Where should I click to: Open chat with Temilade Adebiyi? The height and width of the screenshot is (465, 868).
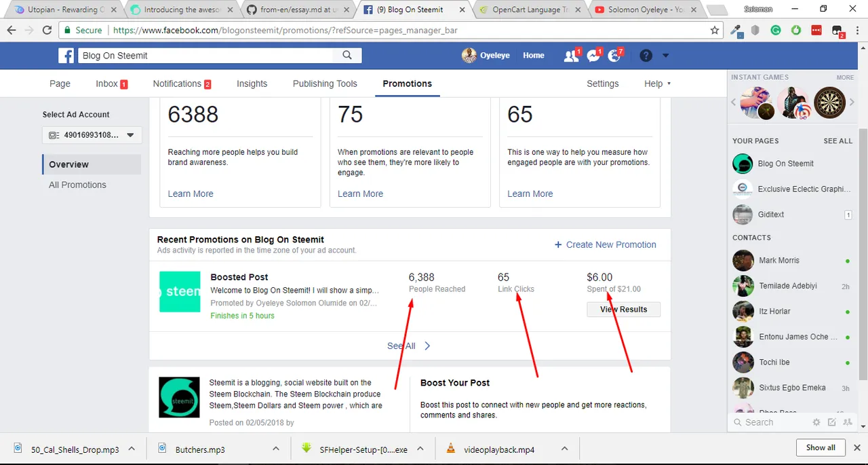pos(792,286)
